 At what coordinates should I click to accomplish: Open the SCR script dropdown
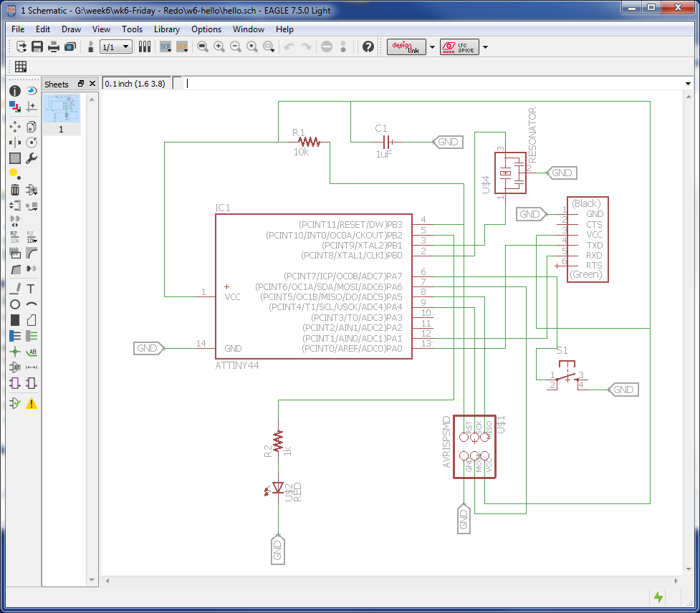[x=166, y=47]
